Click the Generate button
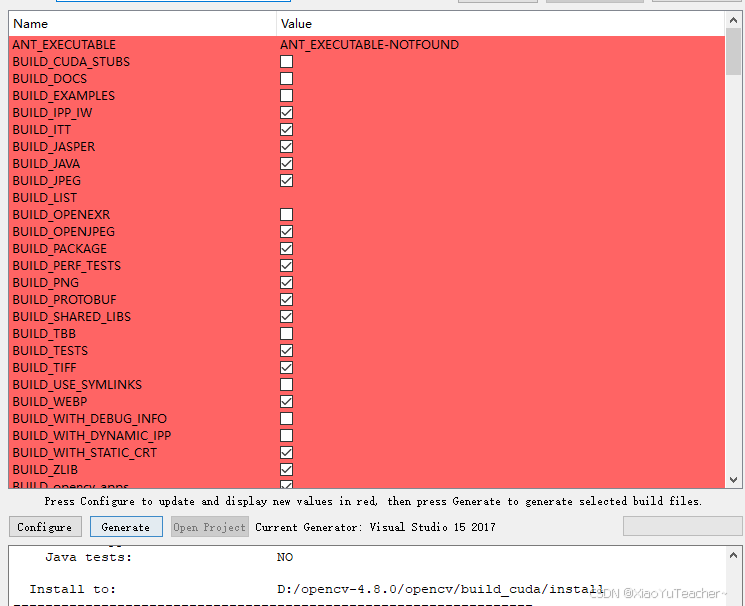 click(x=126, y=527)
